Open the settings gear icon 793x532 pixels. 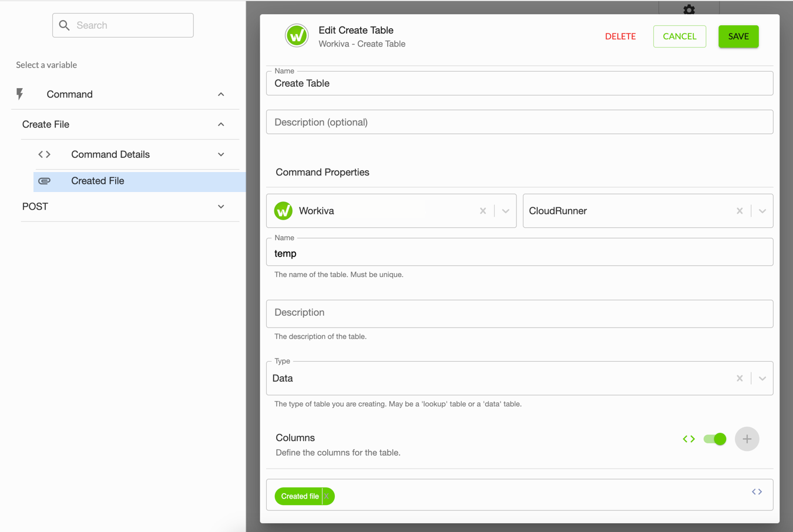click(689, 9)
